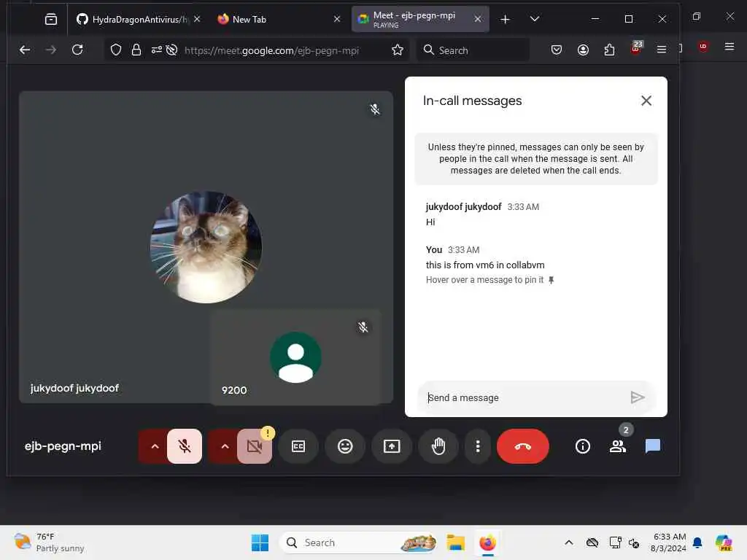
Task: Click the Present now screen-share icon
Action: (x=392, y=446)
